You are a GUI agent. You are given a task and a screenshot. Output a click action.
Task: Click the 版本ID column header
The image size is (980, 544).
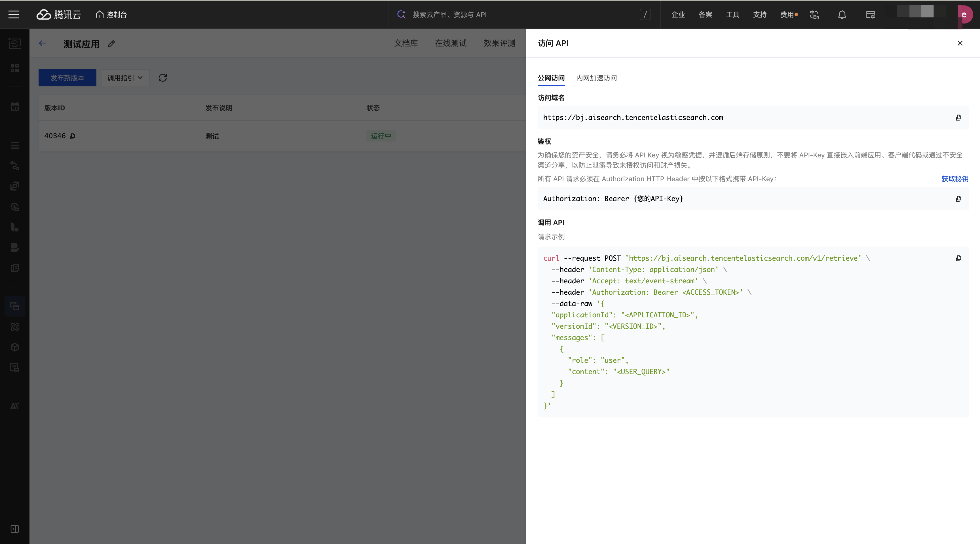point(54,108)
